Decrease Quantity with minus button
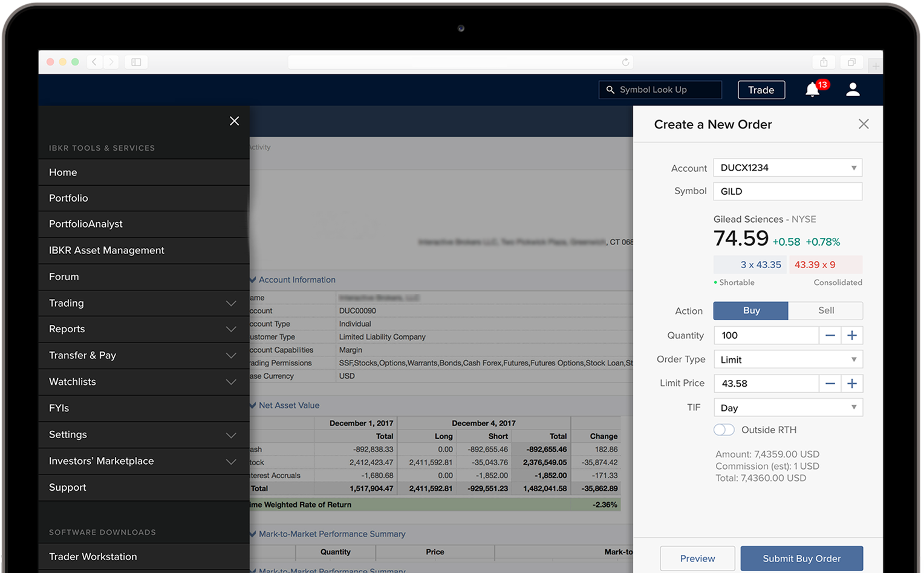Viewport: 924px width, 573px height. pyautogui.click(x=830, y=335)
